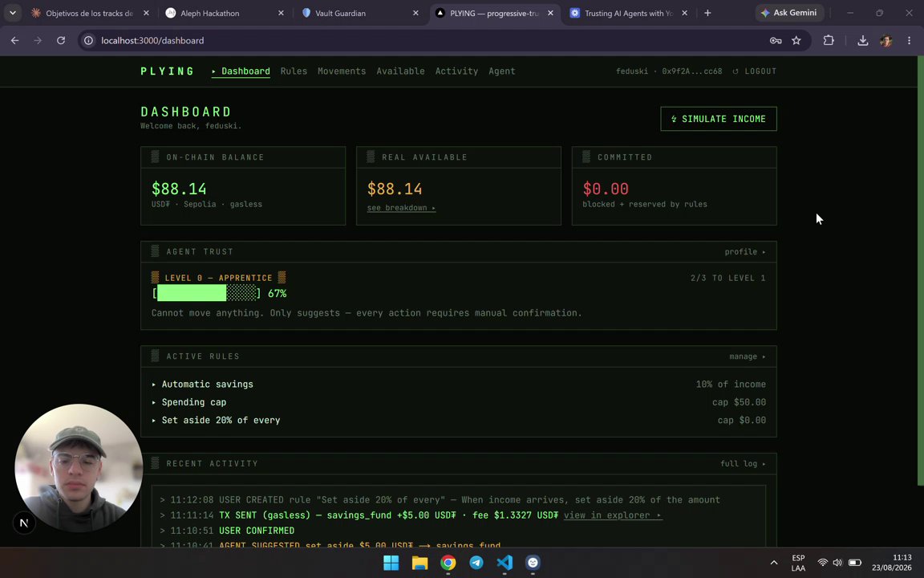The image size is (924, 578).
Task: Switch to the Aleph Hackathon browser tab
Action: pos(225,13)
